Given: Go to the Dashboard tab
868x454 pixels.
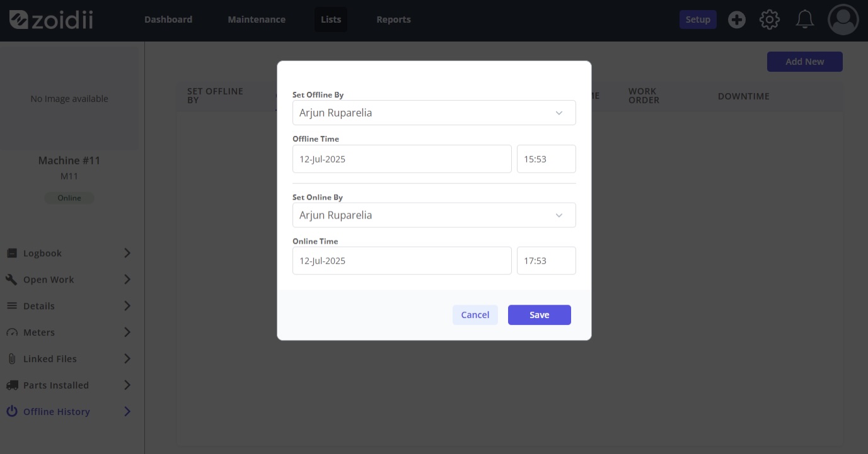Looking at the screenshot, I should pos(168,20).
